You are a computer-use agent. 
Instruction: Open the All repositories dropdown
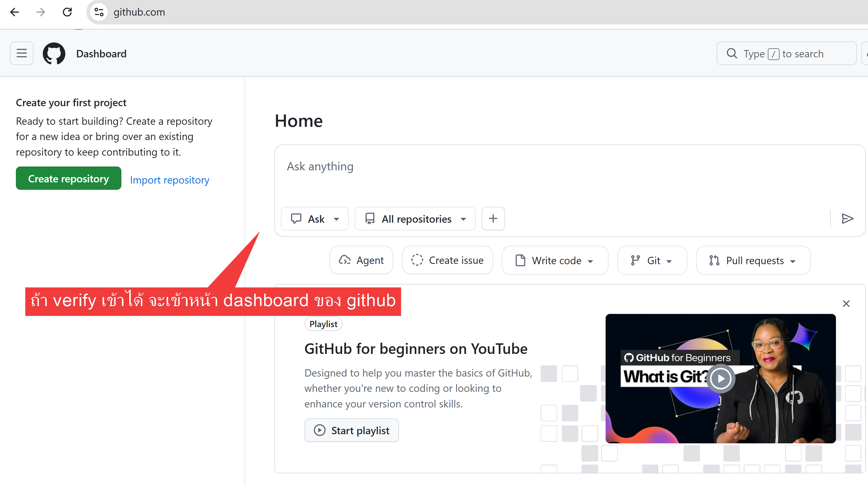tap(415, 219)
